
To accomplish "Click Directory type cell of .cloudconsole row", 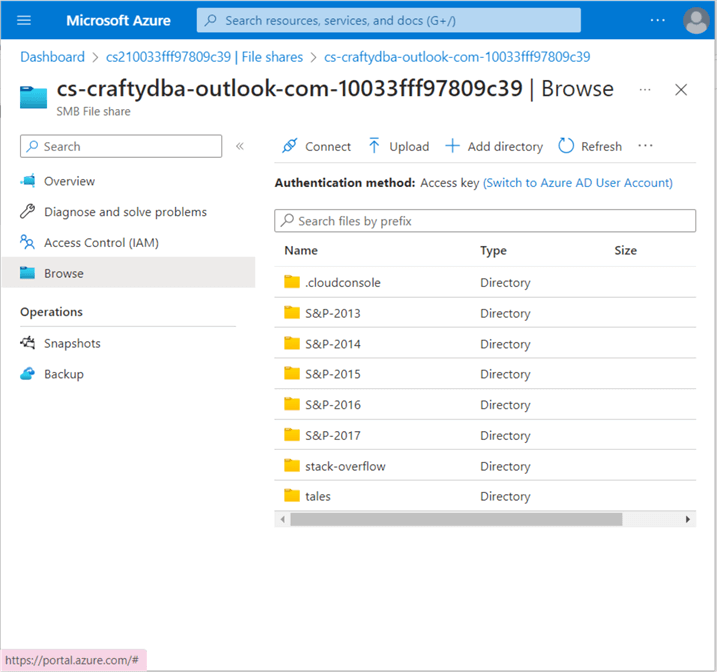I will tap(505, 283).
